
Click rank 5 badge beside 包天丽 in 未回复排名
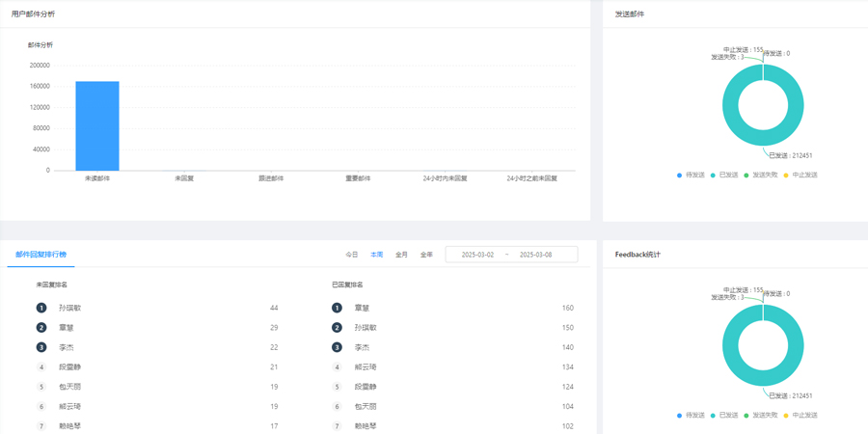pos(41,387)
